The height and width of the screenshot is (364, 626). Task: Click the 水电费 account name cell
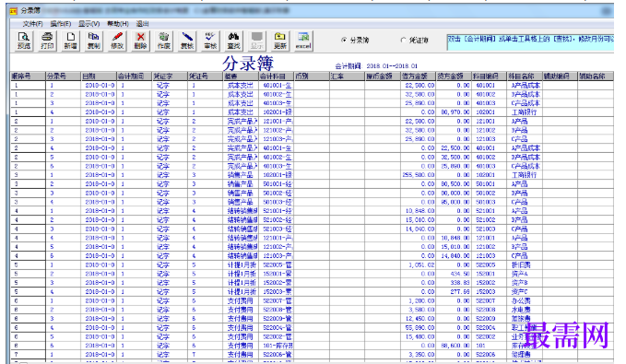pos(525,310)
